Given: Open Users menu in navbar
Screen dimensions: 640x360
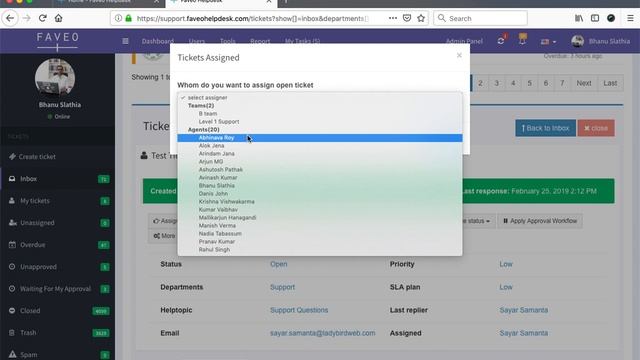Looking at the screenshot, I should 197,41.
